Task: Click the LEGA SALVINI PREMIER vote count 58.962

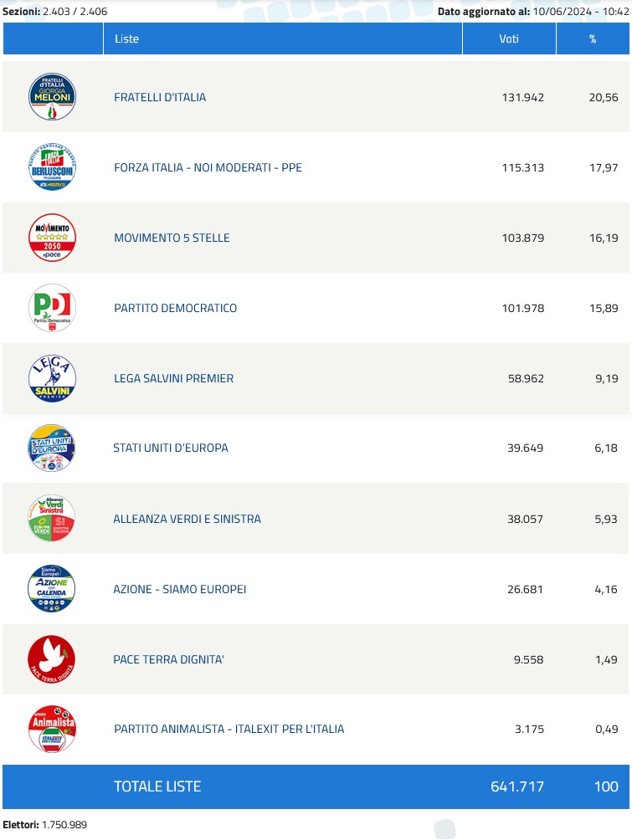Action: coord(526,378)
